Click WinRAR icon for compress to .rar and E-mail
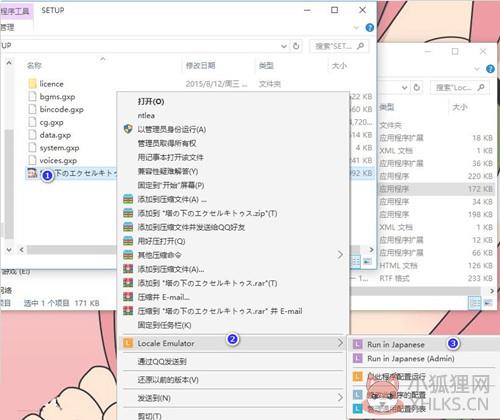 (x=128, y=311)
